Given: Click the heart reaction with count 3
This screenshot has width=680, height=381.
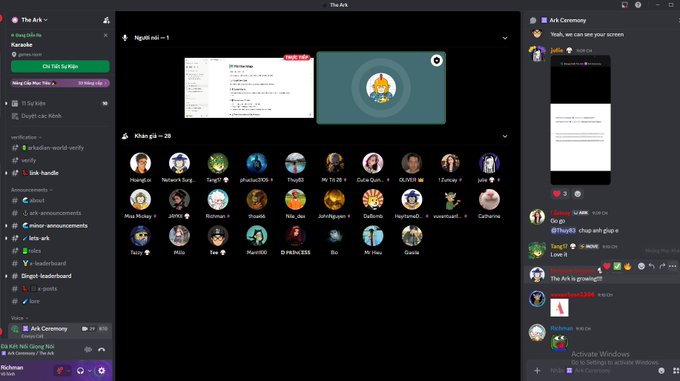Looking at the screenshot, I should pos(560,194).
